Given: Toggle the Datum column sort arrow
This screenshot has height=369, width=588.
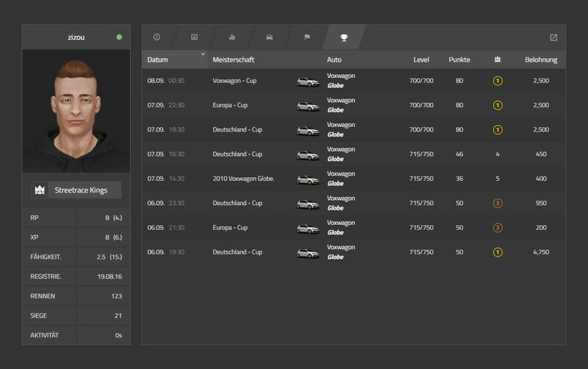Looking at the screenshot, I should click(x=203, y=54).
